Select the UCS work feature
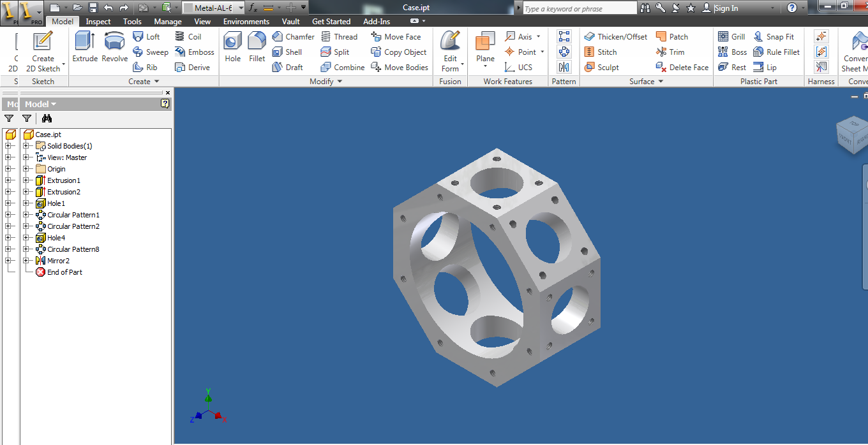This screenshot has height=445, width=868. [x=518, y=67]
